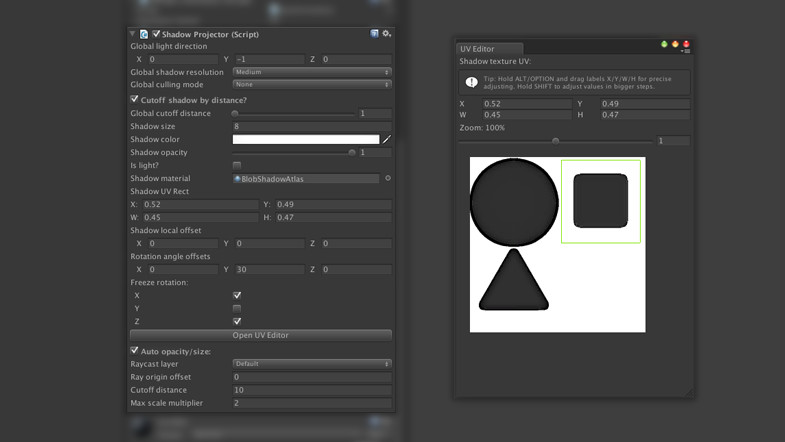Edit UV Editor H value field

[x=645, y=115]
